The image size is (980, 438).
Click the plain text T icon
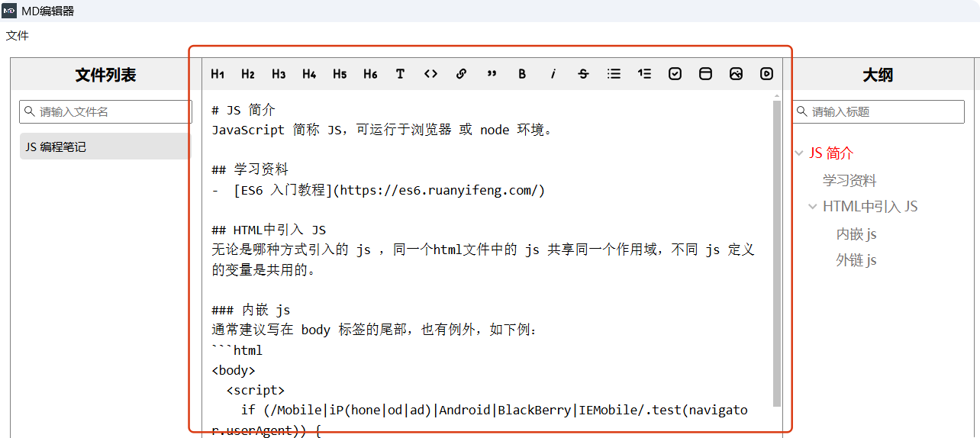[401, 74]
